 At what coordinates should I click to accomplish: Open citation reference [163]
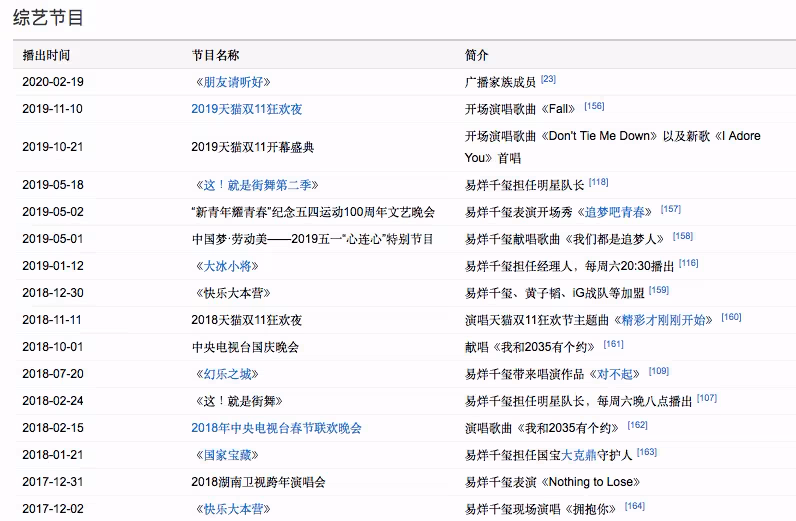647,452
